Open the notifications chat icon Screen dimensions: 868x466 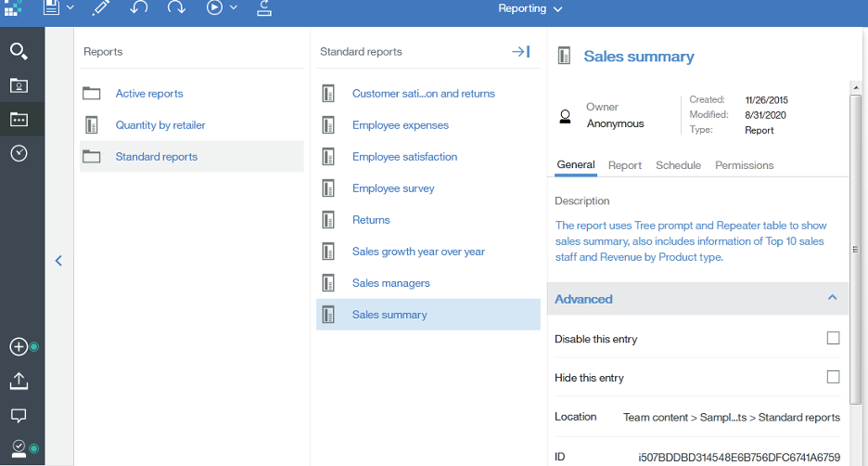(x=19, y=416)
